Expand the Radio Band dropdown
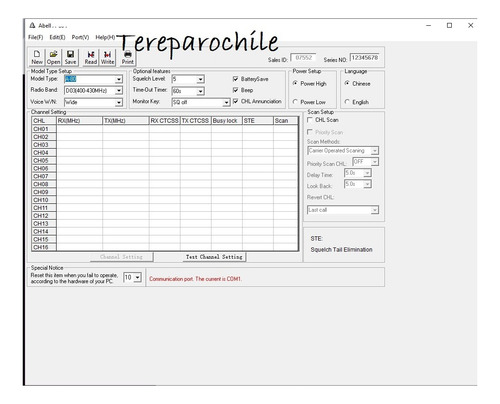The width and height of the screenshot is (500, 404). (x=119, y=91)
